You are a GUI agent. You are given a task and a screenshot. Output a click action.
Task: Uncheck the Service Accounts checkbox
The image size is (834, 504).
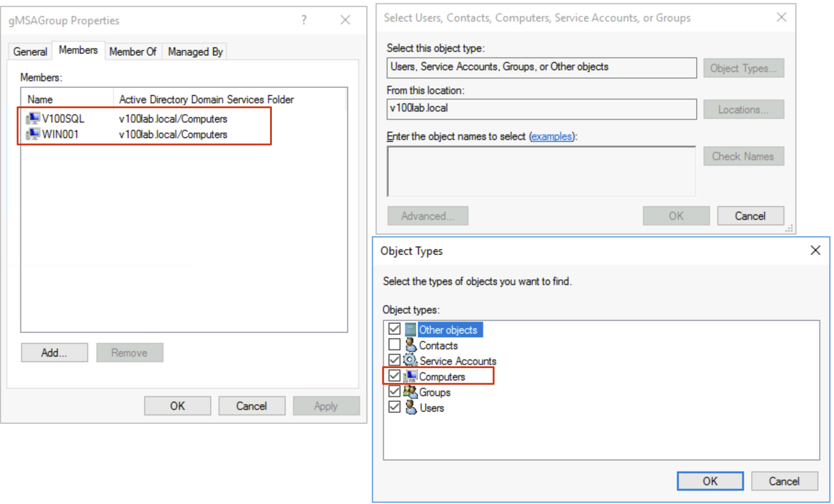394,360
